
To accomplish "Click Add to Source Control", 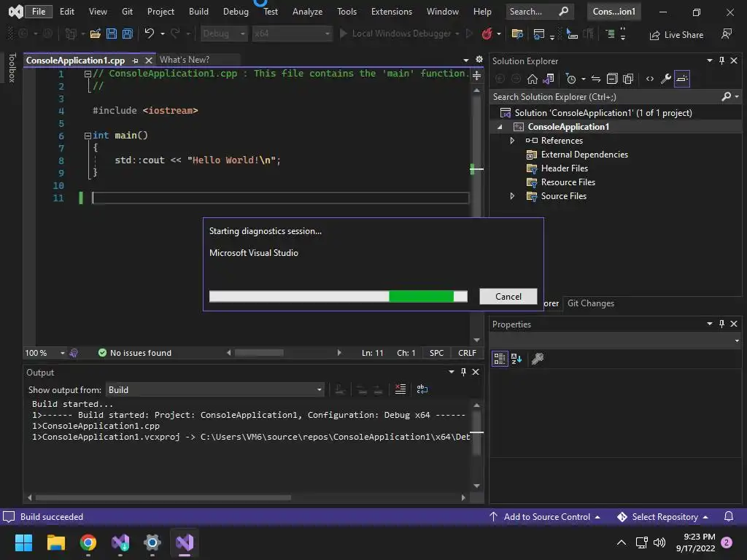I will (x=546, y=517).
